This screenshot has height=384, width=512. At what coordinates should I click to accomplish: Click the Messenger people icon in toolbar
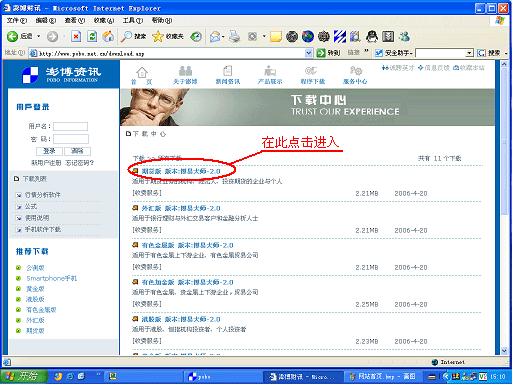point(404,36)
